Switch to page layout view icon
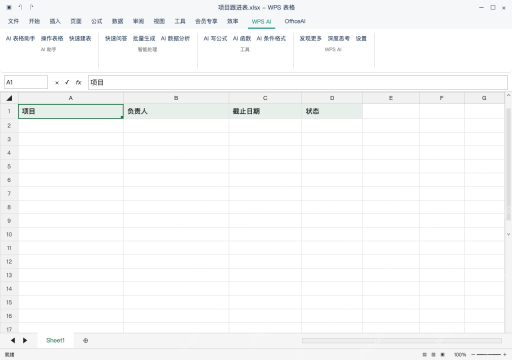The height and width of the screenshot is (360, 512). [433, 355]
